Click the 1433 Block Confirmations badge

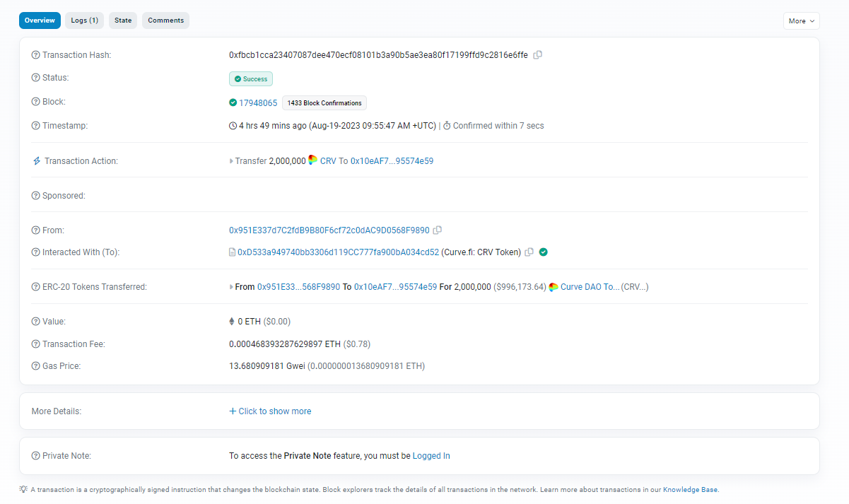324,103
